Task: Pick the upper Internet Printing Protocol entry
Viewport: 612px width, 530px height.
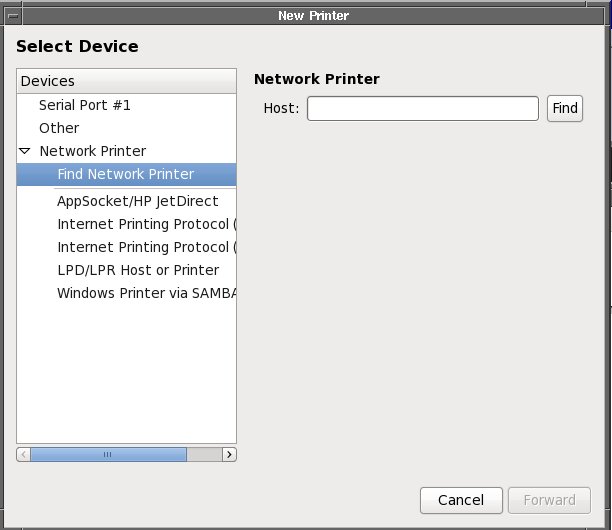Action: pyautogui.click(x=145, y=224)
